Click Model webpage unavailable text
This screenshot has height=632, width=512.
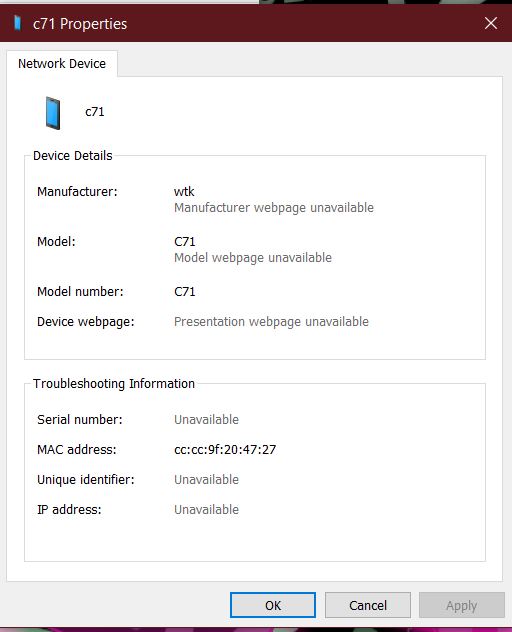pyautogui.click(x=253, y=258)
